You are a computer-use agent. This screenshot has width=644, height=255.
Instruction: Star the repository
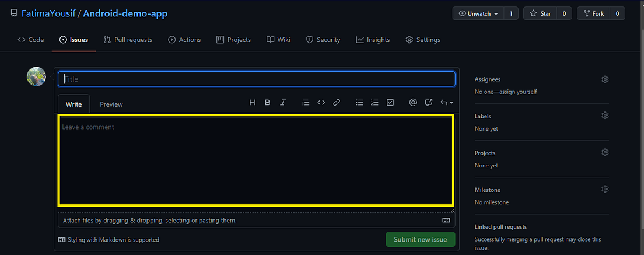540,13
